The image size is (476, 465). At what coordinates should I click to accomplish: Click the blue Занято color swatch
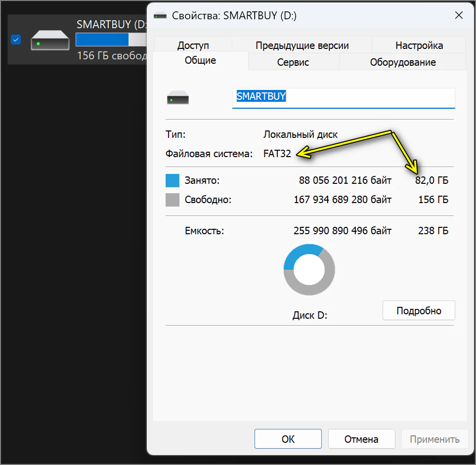click(x=173, y=181)
